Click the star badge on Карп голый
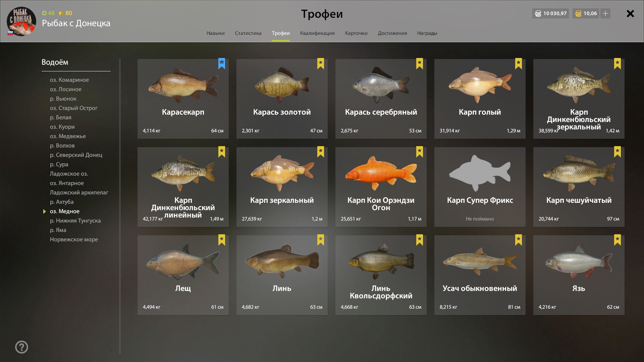The image size is (644, 362). point(519,63)
